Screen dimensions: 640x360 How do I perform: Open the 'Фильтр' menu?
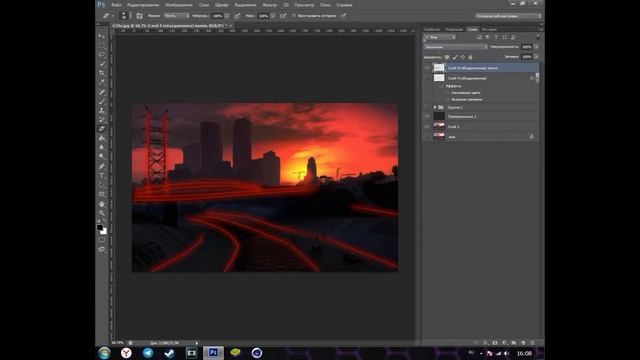click(x=269, y=5)
